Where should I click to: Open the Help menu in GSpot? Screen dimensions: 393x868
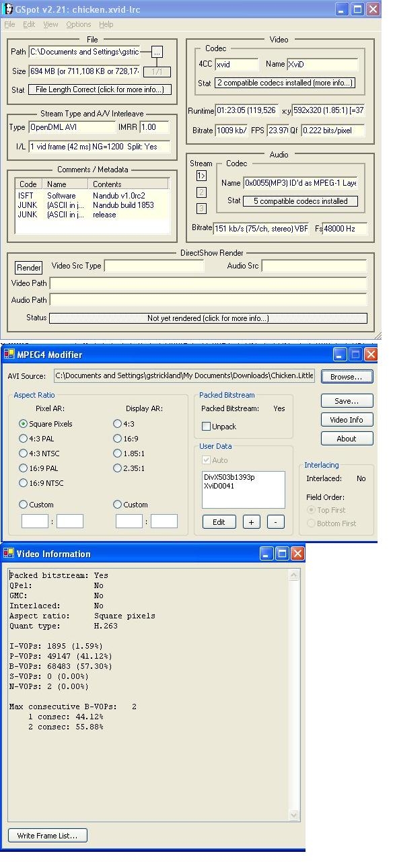coord(106,24)
